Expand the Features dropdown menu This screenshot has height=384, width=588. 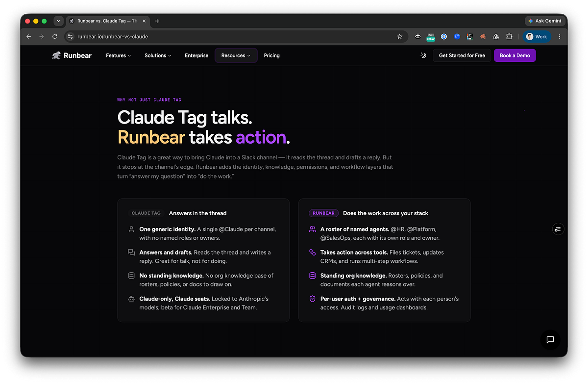(118, 55)
